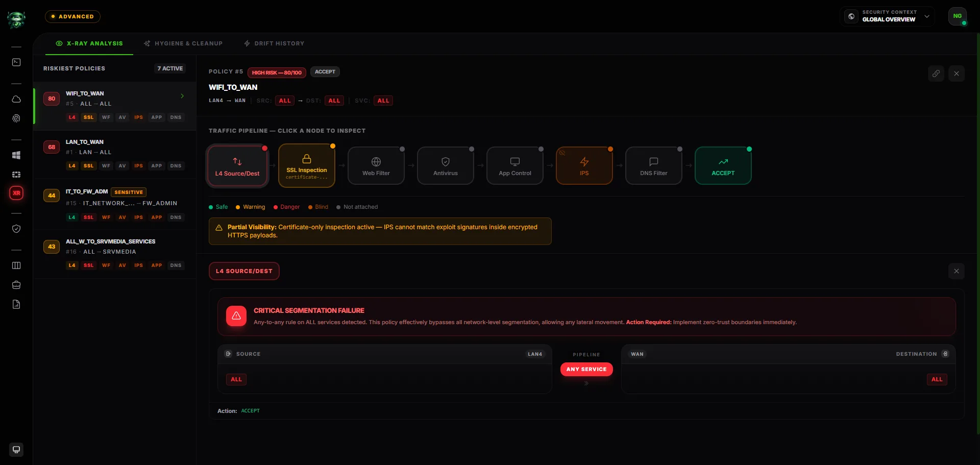The width and height of the screenshot is (980, 465).
Task: Click the 68 risk score of LAN_TO_WAN
Action: pyautogui.click(x=52, y=147)
